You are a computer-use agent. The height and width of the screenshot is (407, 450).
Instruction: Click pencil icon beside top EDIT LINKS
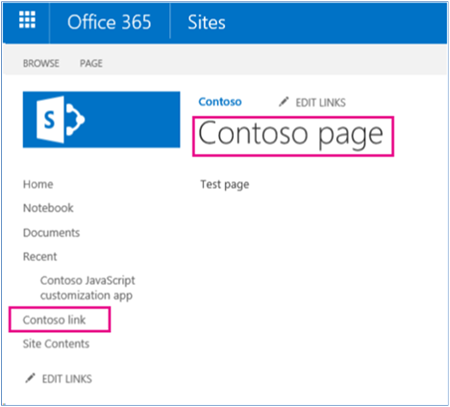[283, 102]
